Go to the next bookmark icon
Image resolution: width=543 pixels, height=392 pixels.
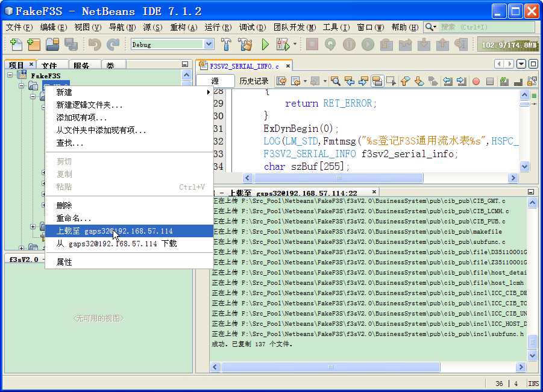tap(419, 81)
